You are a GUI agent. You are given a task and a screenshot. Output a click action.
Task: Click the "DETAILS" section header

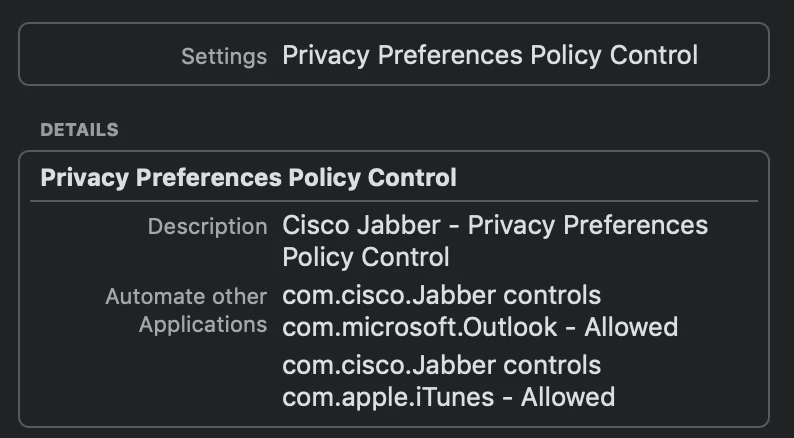[x=79, y=130]
